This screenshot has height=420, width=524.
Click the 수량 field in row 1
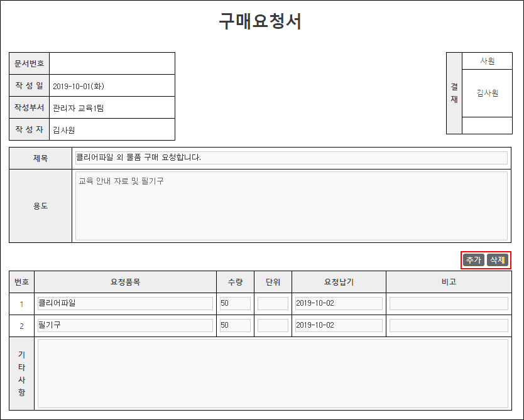point(235,304)
